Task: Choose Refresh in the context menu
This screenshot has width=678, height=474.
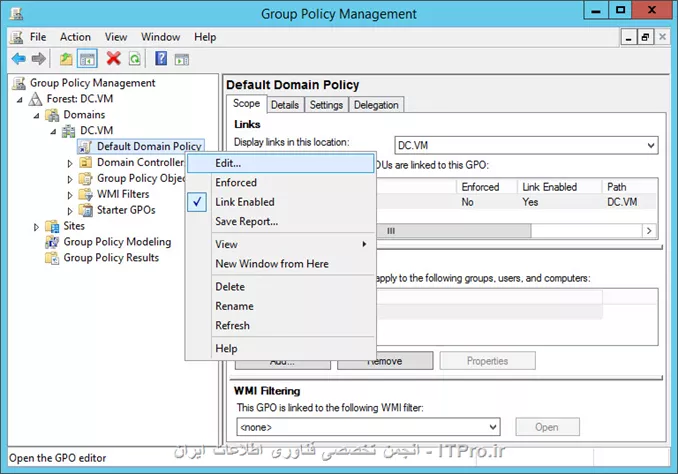Action: tap(281, 326)
